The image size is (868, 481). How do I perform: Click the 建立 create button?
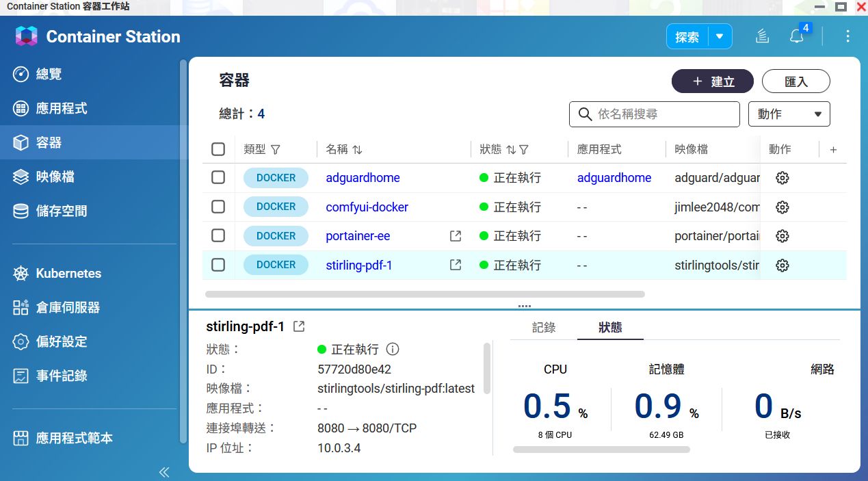[713, 81]
